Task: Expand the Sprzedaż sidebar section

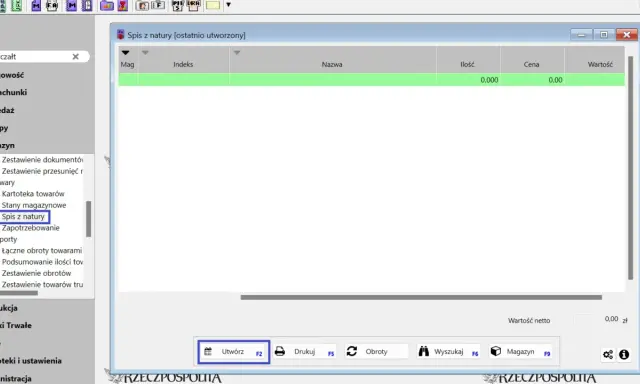Action: click(x=7, y=111)
